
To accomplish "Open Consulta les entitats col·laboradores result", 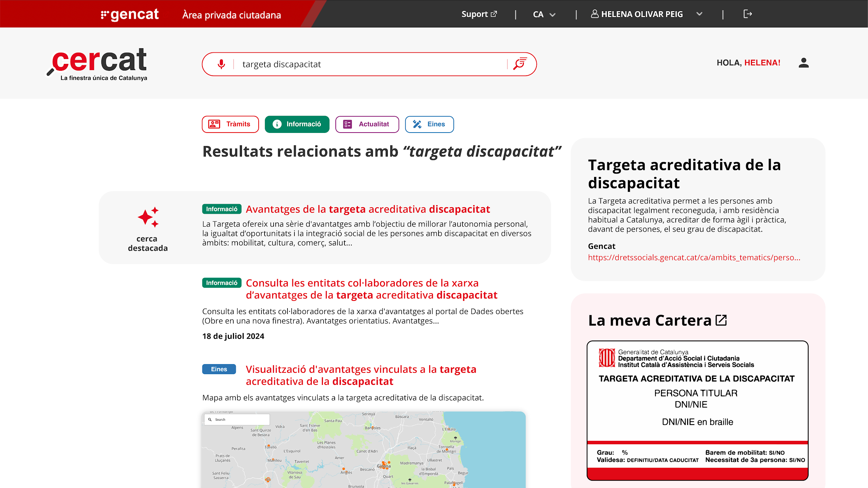I will click(x=372, y=289).
